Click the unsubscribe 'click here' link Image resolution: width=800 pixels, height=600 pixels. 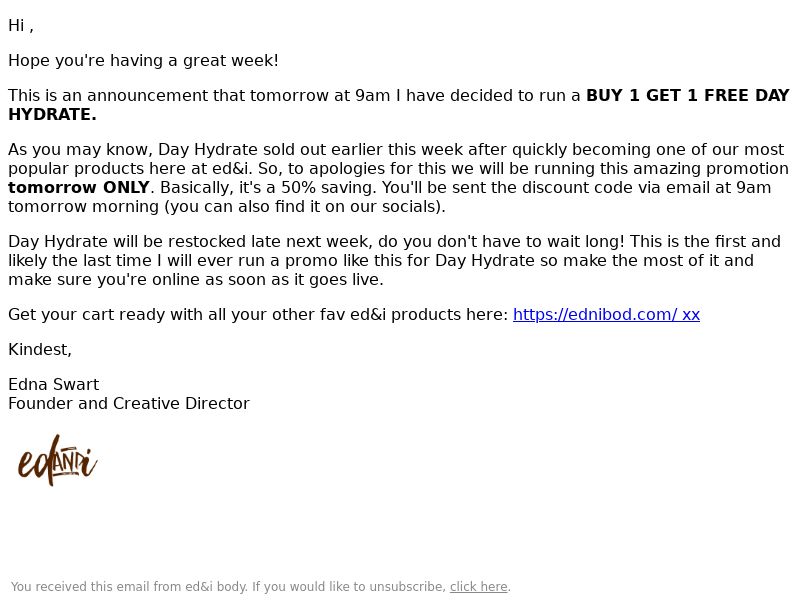[x=479, y=587]
